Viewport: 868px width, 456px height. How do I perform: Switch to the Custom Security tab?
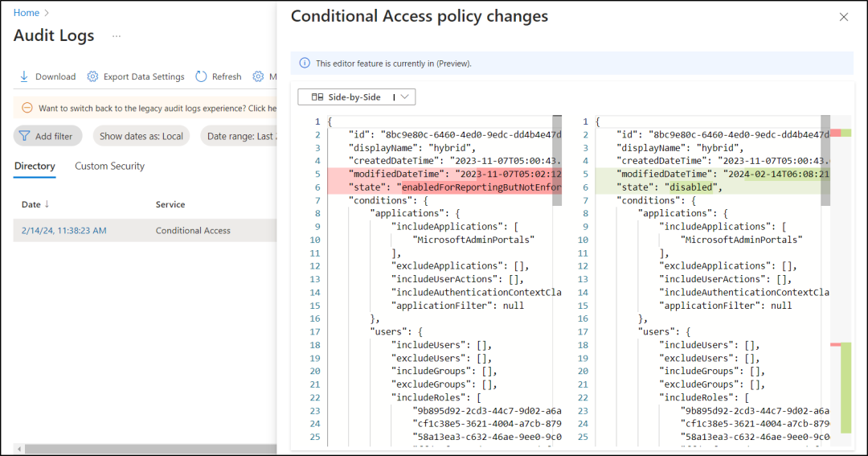tap(109, 166)
